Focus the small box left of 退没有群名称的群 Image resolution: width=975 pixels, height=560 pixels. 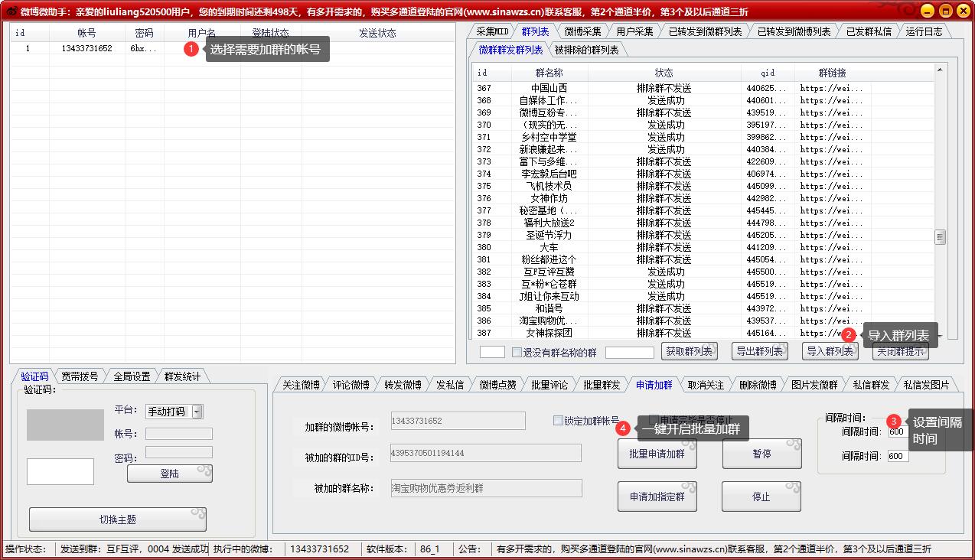[x=492, y=352]
